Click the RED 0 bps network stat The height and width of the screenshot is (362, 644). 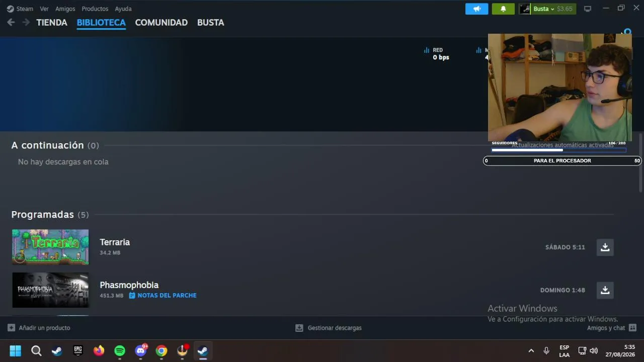(436, 54)
